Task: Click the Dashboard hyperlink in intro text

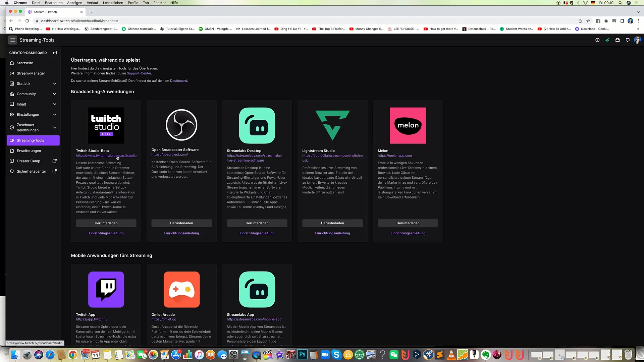Action: pos(178,80)
